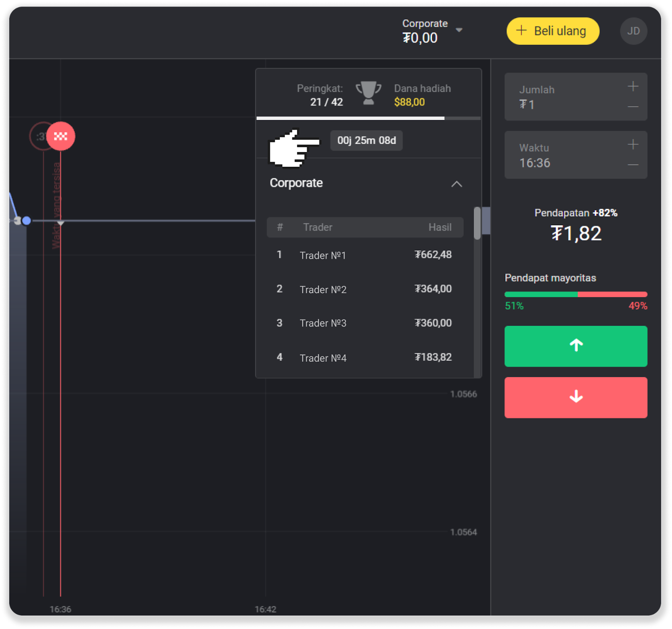Collapse the Corporate leaderboard section

[457, 184]
